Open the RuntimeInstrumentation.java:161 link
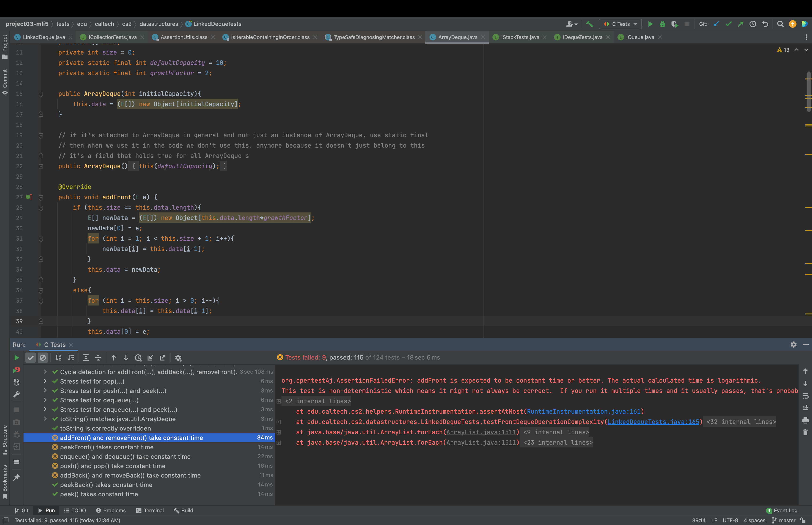This screenshot has height=525, width=812. 583,411
